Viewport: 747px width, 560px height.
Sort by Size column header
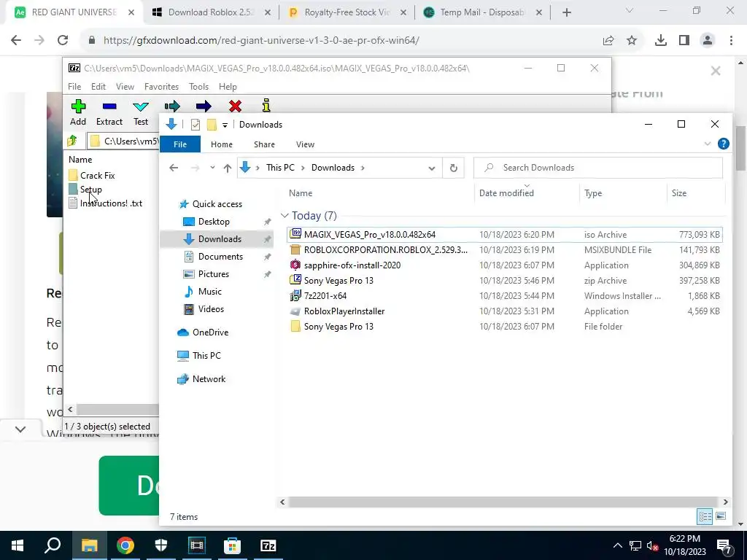click(x=679, y=192)
